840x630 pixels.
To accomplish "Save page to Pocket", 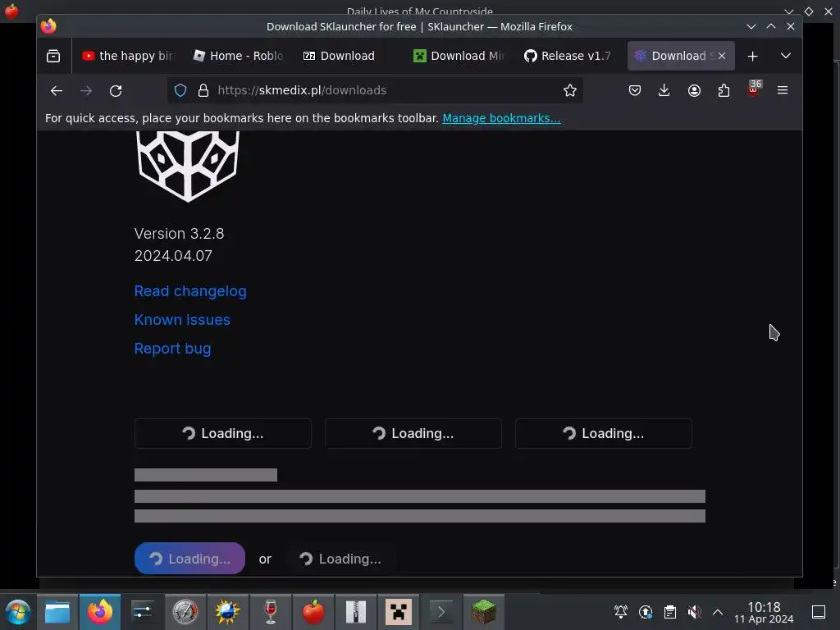I will click(x=635, y=90).
